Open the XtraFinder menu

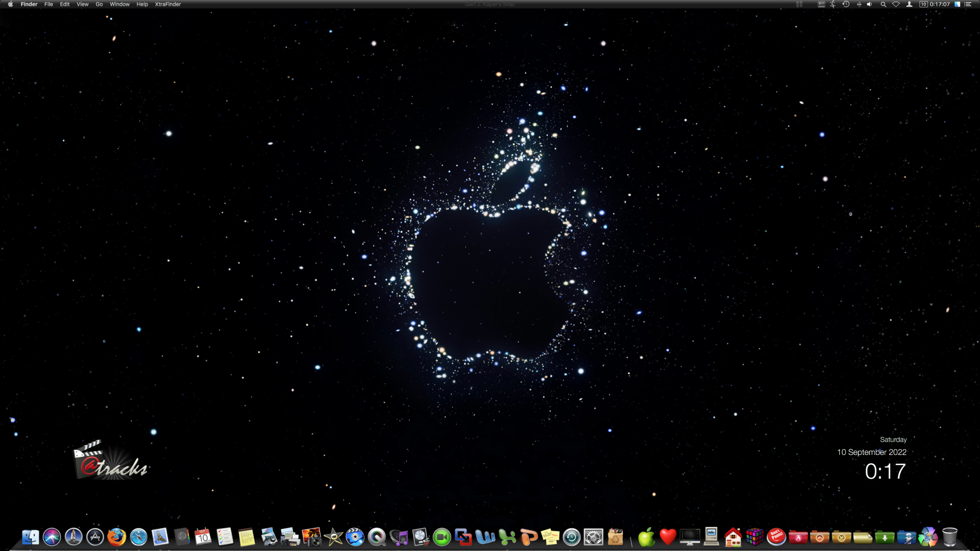pos(168,4)
